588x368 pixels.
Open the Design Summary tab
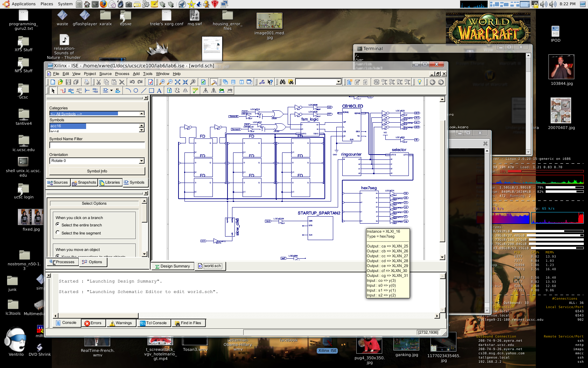(173, 266)
